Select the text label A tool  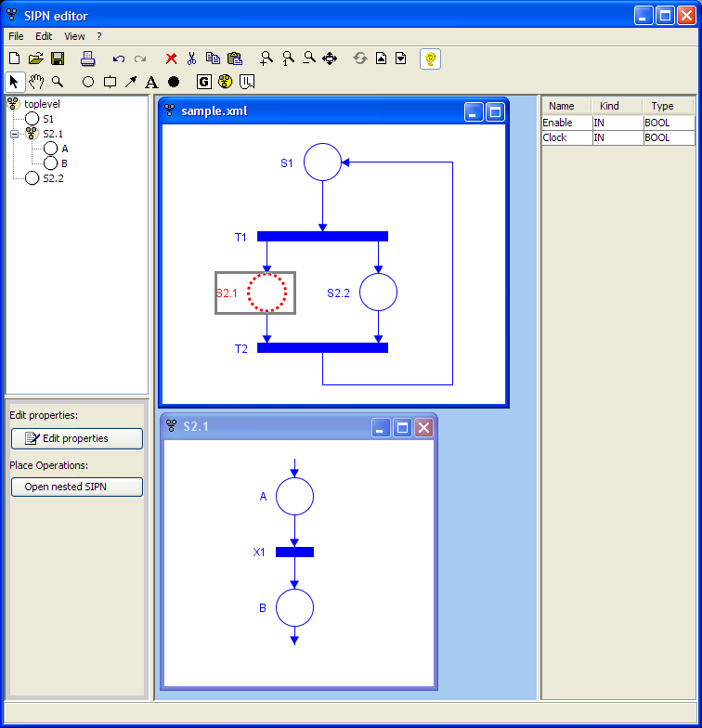pos(151,82)
